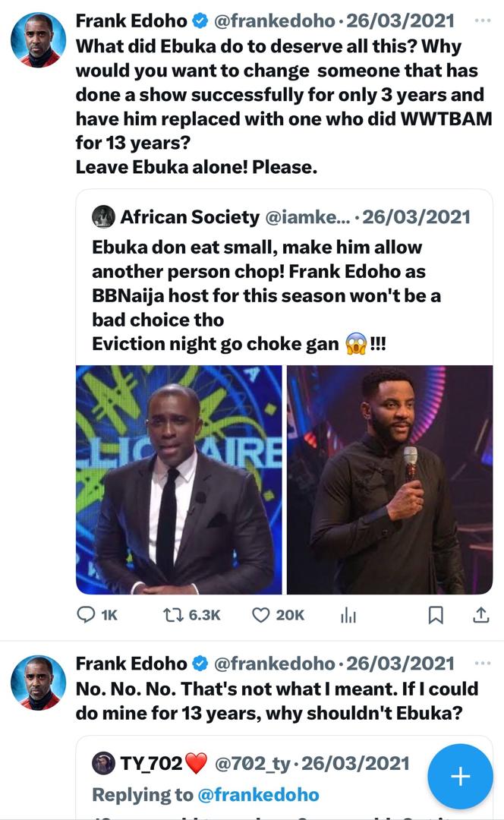The image size is (504, 820).
Task: Open African Society's profile picture
Action: [103, 217]
